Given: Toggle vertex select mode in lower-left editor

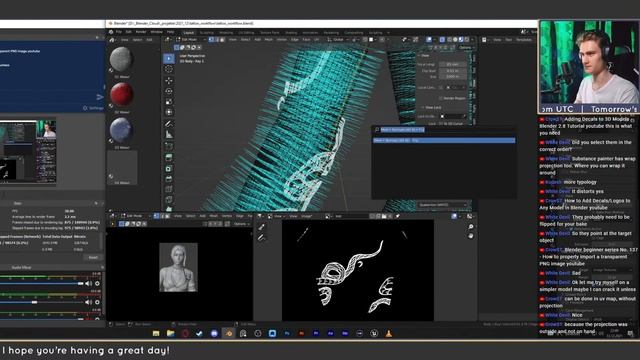Looking at the screenshot, I should [x=156, y=216].
